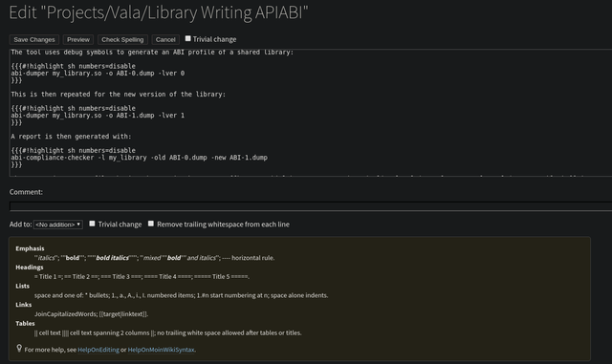Follow the HelpOnMoinWikiSyntax link
Viewport: 612px width, 364px height.
coord(161,350)
